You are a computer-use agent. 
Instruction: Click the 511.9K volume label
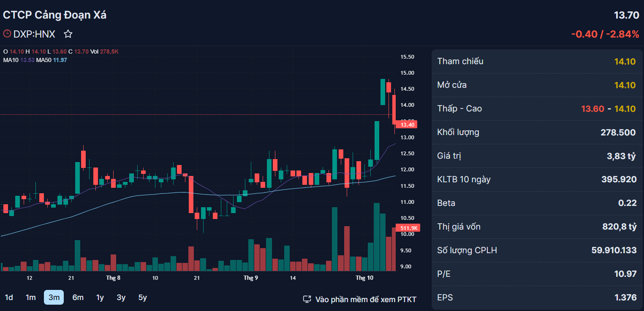407,228
